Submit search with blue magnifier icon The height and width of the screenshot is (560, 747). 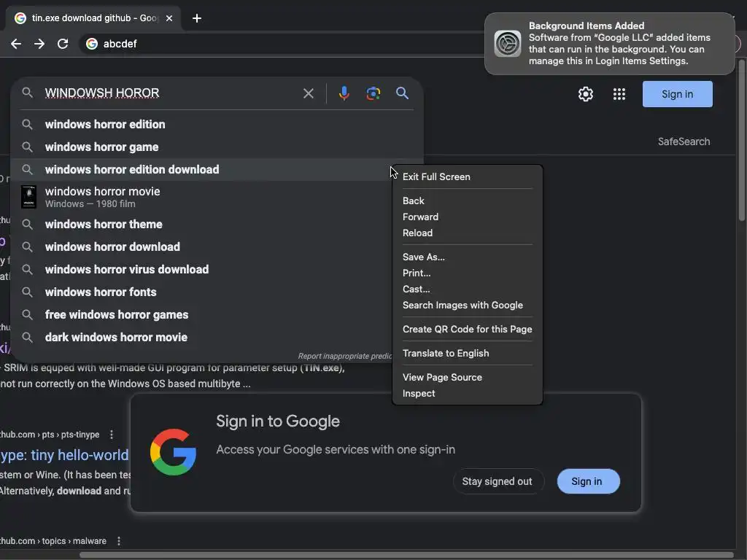coord(402,93)
